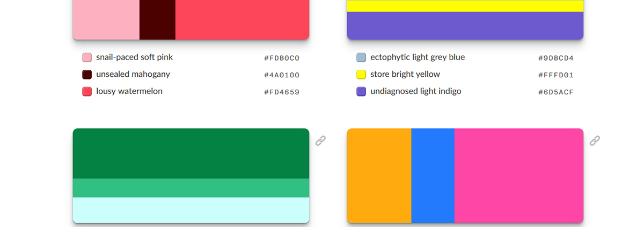
Task: Click the 'undiagnosed light indigo' color name
Action: (416, 91)
